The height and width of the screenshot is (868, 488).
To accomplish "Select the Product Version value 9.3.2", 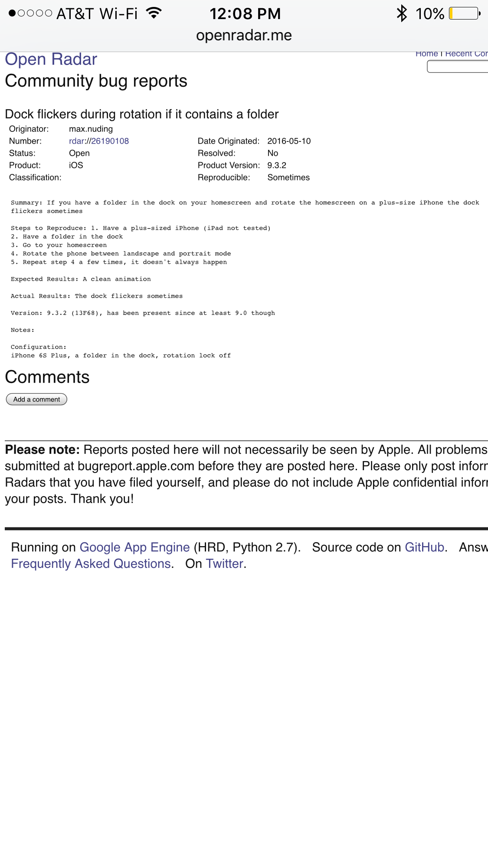I will (x=277, y=165).
